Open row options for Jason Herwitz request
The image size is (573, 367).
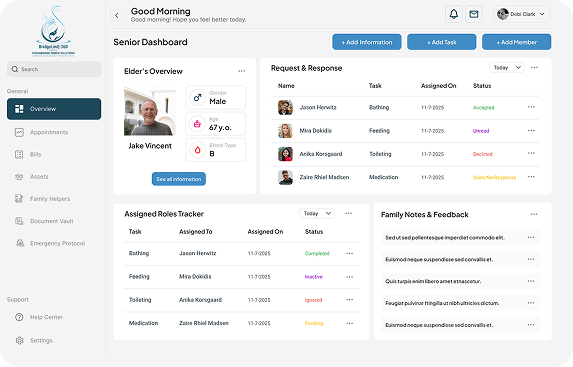point(531,107)
